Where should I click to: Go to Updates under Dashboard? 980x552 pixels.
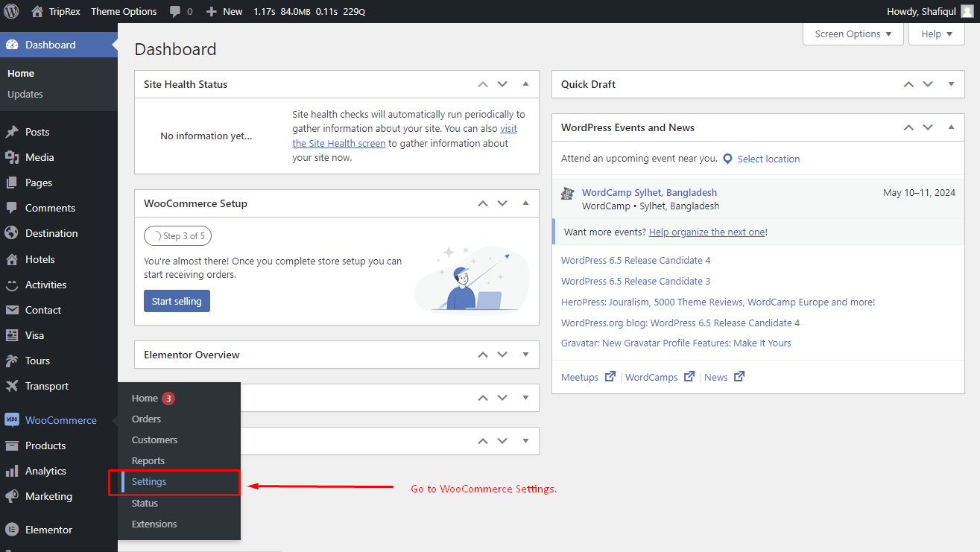(25, 94)
